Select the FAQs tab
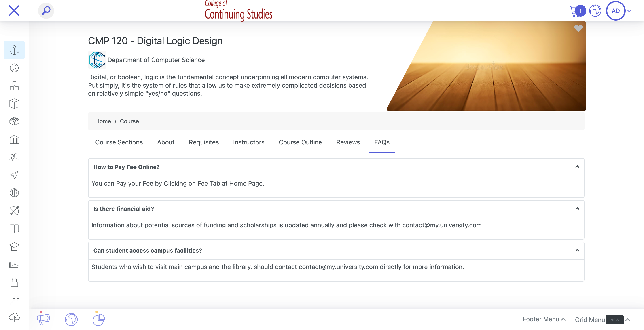This screenshot has height=330, width=644. pyautogui.click(x=382, y=142)
